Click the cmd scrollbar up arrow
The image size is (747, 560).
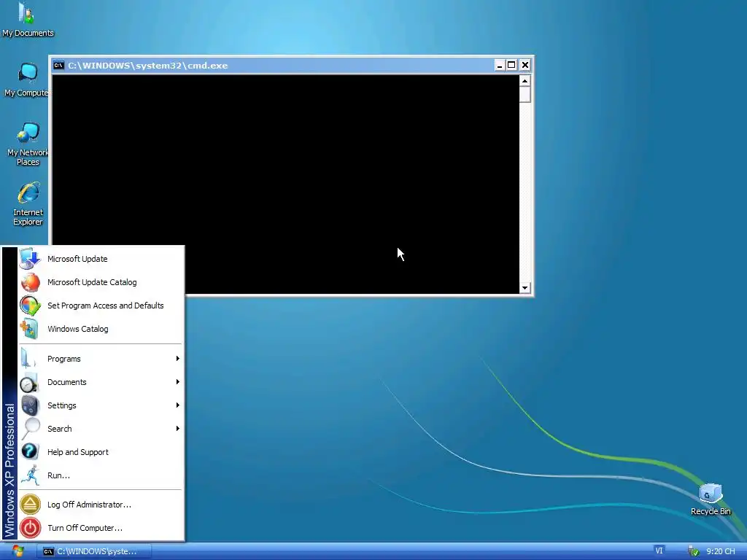click(x=525, y=80)
